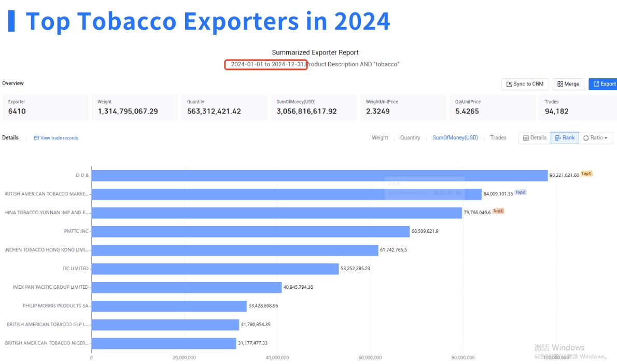Select the IMEX PAN PACIFIC GROUP LIMITED label

point(50,287)
